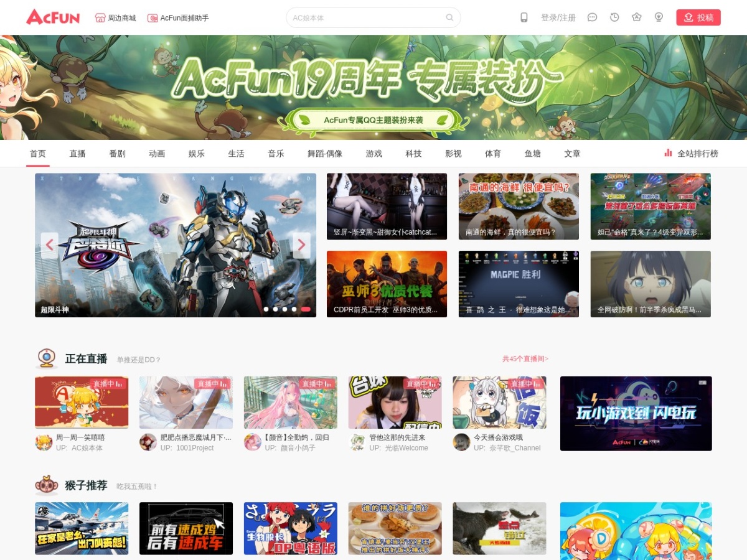Open the messages chat bubble icon
This screenshot has height=560, width=747.
click(592, 17)
